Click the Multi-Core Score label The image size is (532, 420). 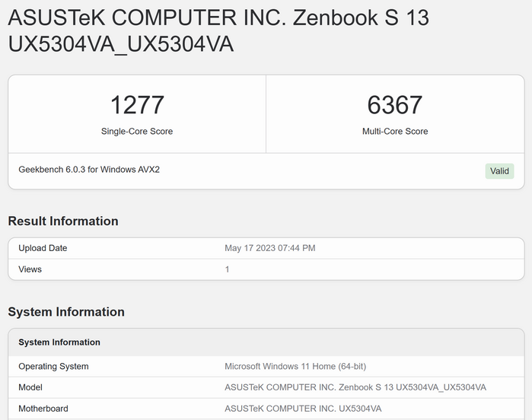click(x=395, y=132)
